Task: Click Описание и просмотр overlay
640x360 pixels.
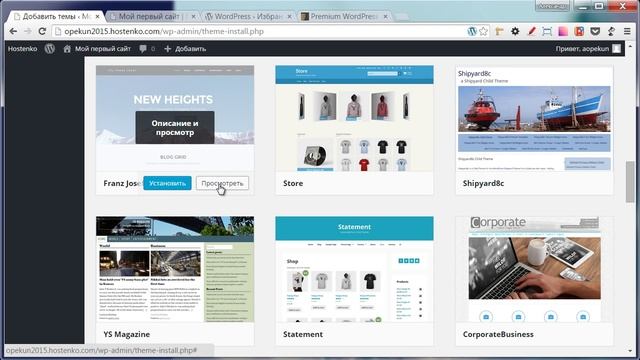Action: pos(175,127)
